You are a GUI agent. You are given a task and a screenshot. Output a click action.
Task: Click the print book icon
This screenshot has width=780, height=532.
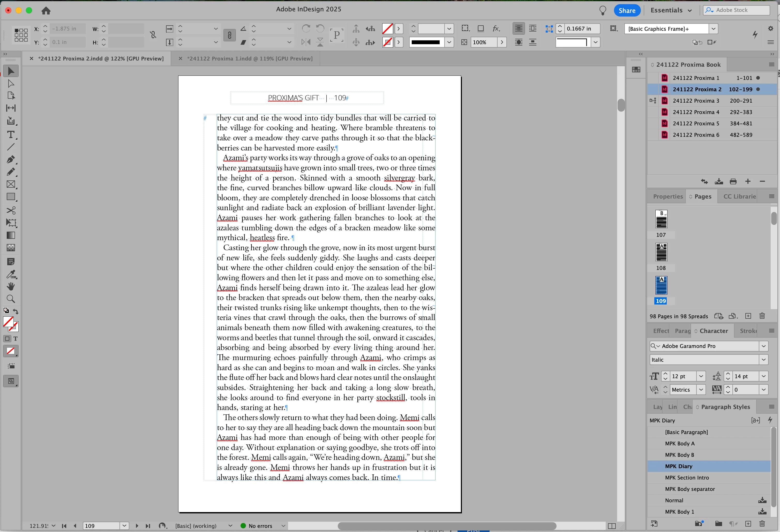(733, 181)
